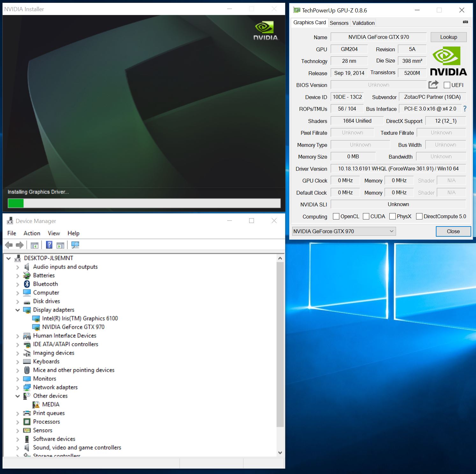Toggle the OpenCL checkbox
Viewport: 476px width, 474px height.
[336, 216]
